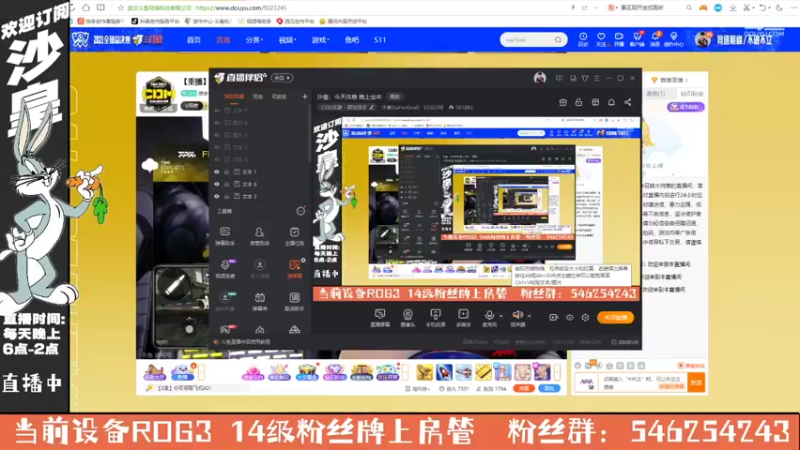Open speaker volume dropdown arrow
The height and width of the screenshot is (450, 800).
pos(529,316)
